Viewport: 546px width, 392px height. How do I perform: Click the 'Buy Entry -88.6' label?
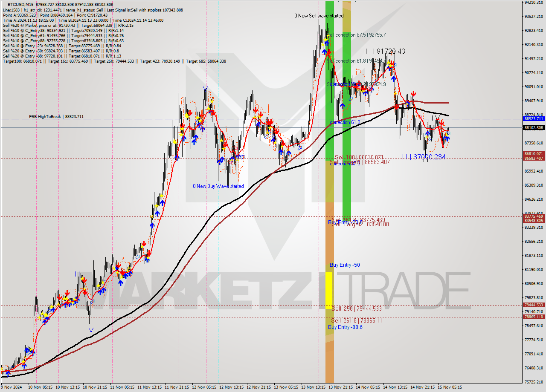click(345, 327)
